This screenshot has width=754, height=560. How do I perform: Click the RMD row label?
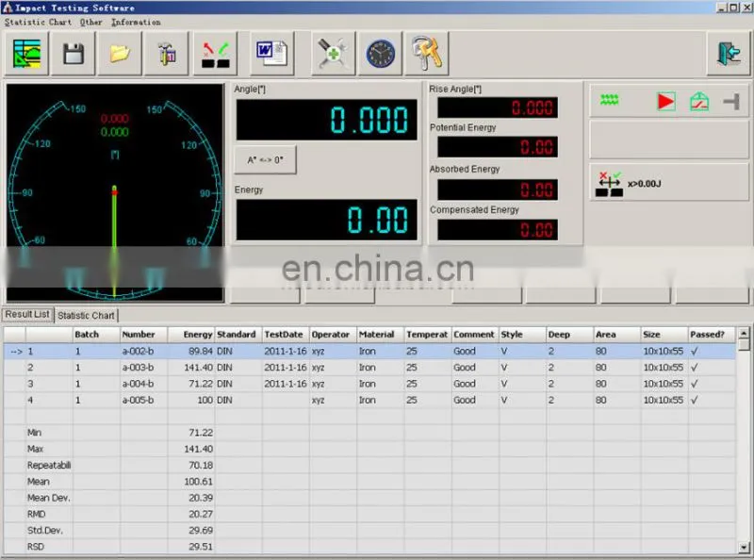coord(36,515)
